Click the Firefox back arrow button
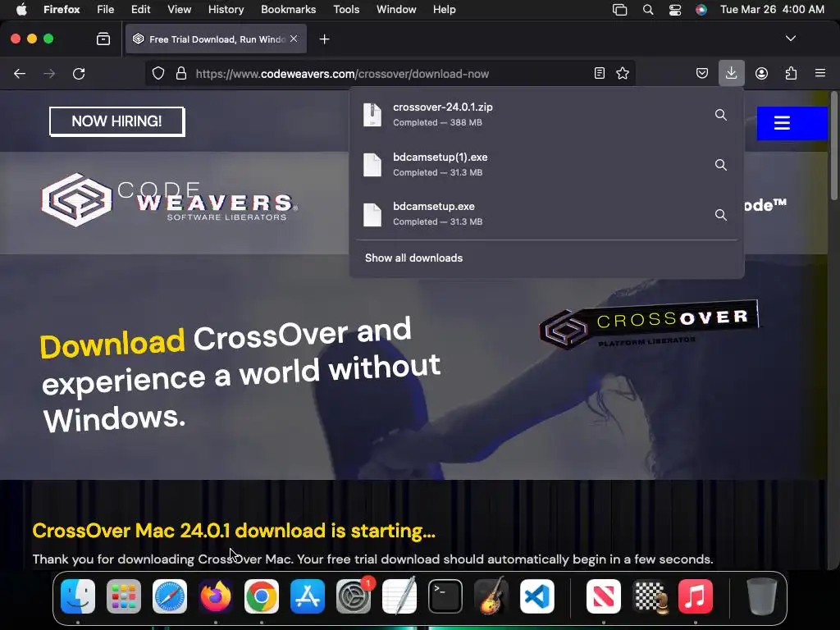 point(20,73)
